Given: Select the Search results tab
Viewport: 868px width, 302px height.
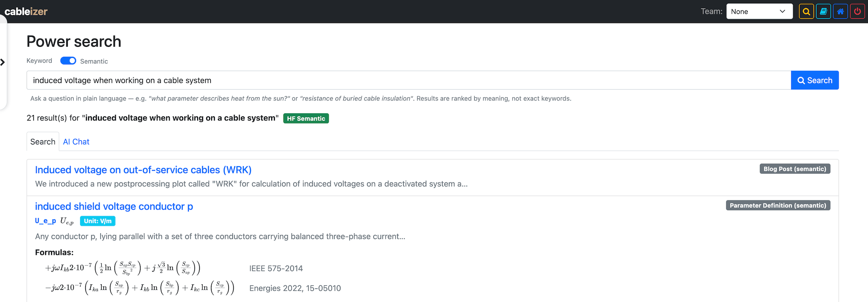Looking at the screenshot, I should click(43, 142).
